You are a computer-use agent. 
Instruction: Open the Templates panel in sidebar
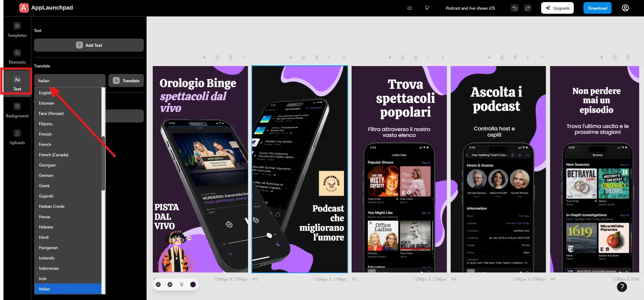click(17, 30)
